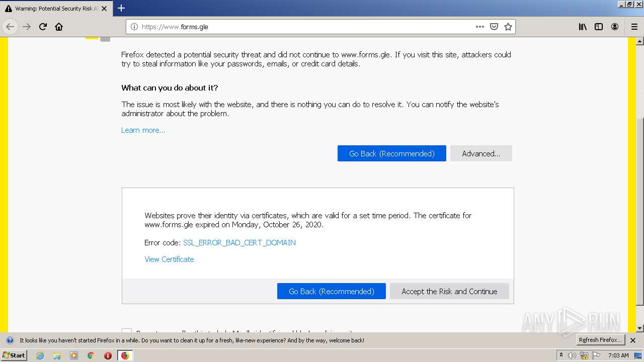Click the Refresh Firefox button

(x=600, y=340)
